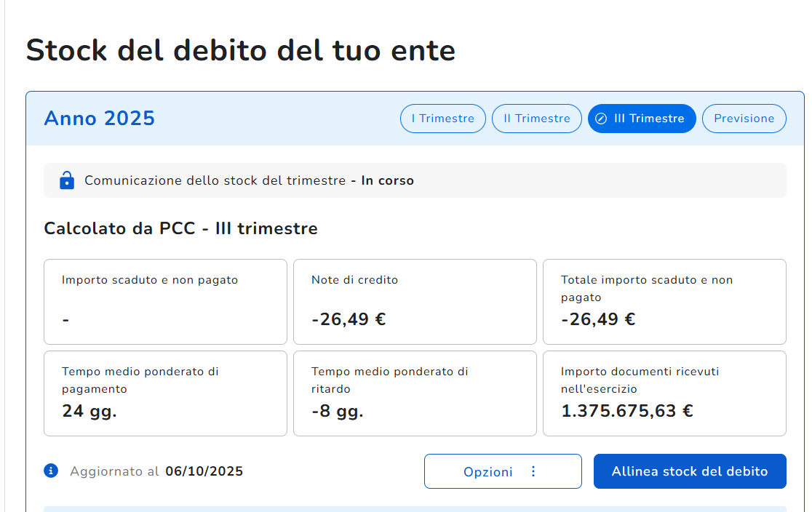
Task: Click the Totale importo scaduto e non pagato card
Action: (x=664, y=301)
